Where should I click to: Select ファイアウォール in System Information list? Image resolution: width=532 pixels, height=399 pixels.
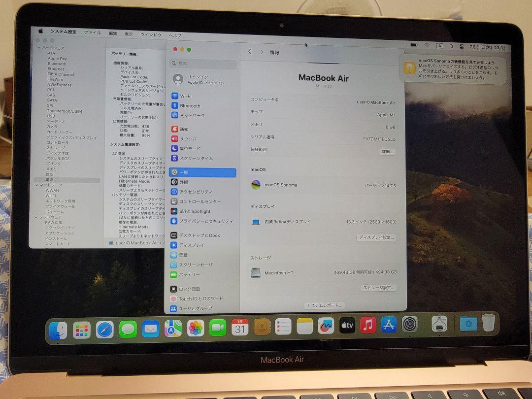click(60, 206)
